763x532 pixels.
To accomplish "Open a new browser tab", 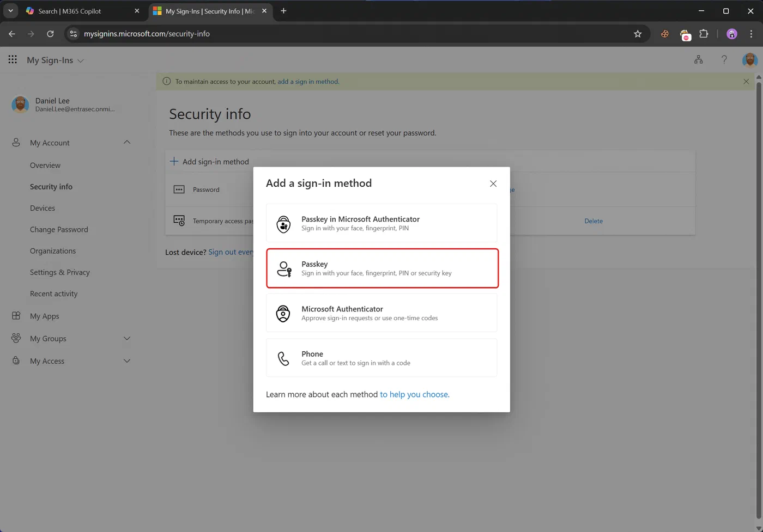I will point(283,11).
